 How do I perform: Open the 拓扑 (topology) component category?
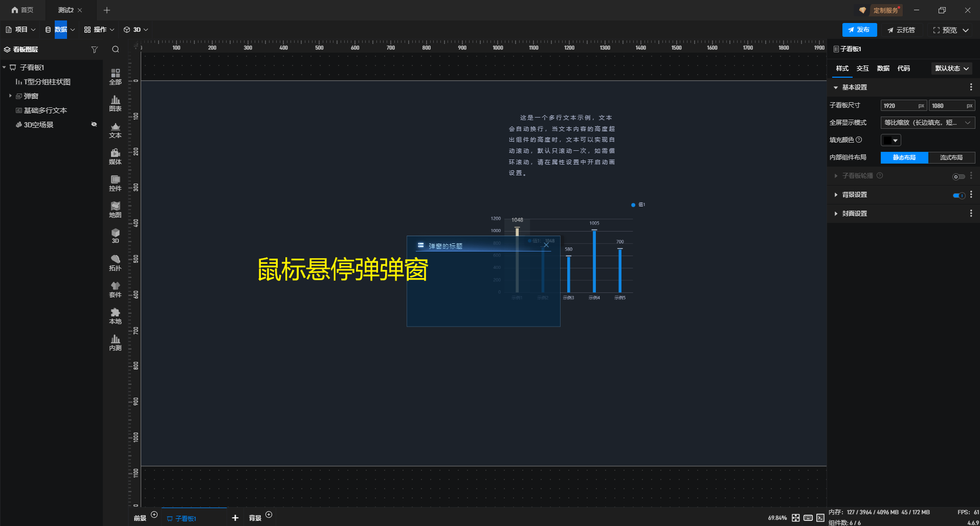click(x=115, y=263)
